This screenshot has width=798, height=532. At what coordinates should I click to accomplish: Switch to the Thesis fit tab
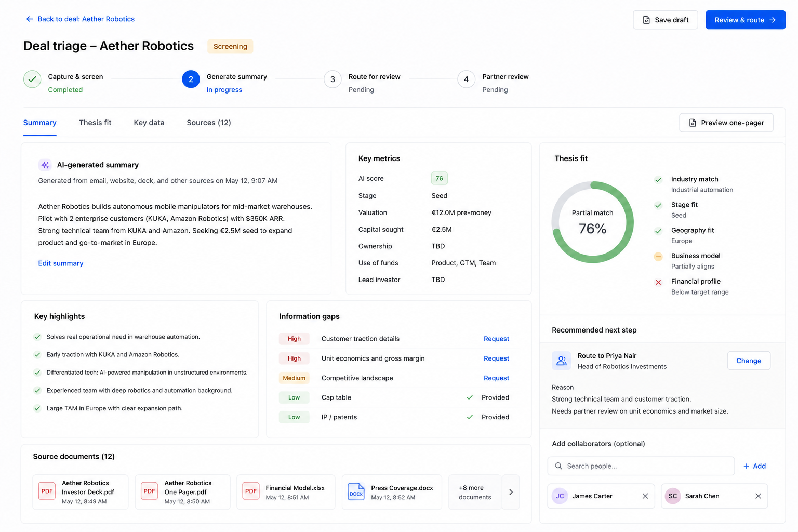tap(95, 123)
